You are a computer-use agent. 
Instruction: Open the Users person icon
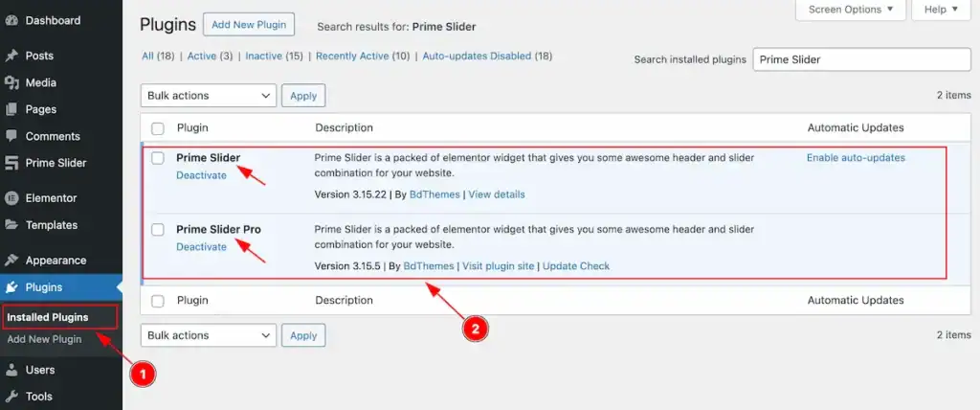click(x=11, y=370)
